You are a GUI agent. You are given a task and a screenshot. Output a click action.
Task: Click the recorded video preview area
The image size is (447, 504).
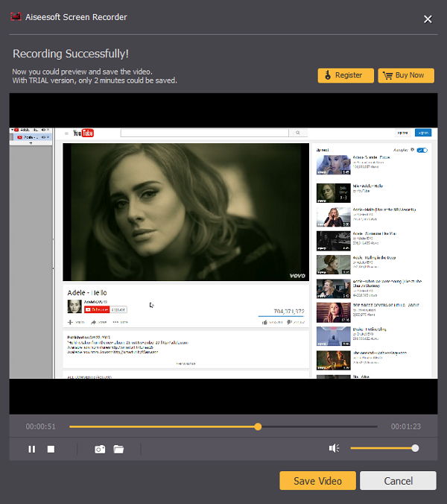pos(223,253)
